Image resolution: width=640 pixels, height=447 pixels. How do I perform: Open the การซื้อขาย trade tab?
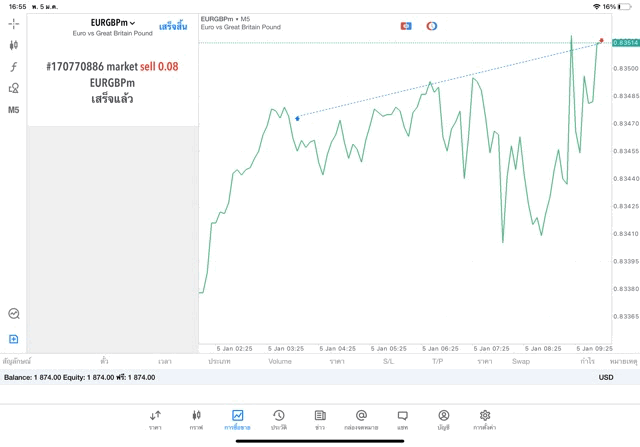(x=237, y=420)
